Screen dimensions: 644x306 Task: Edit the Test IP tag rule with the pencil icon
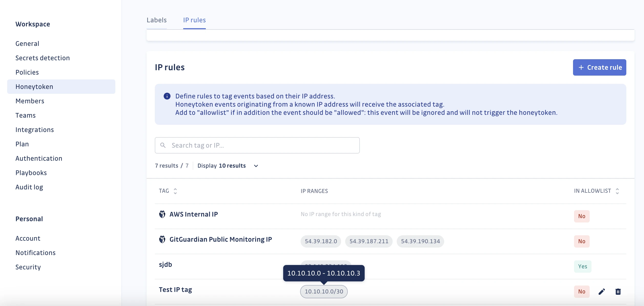(601, 292)
